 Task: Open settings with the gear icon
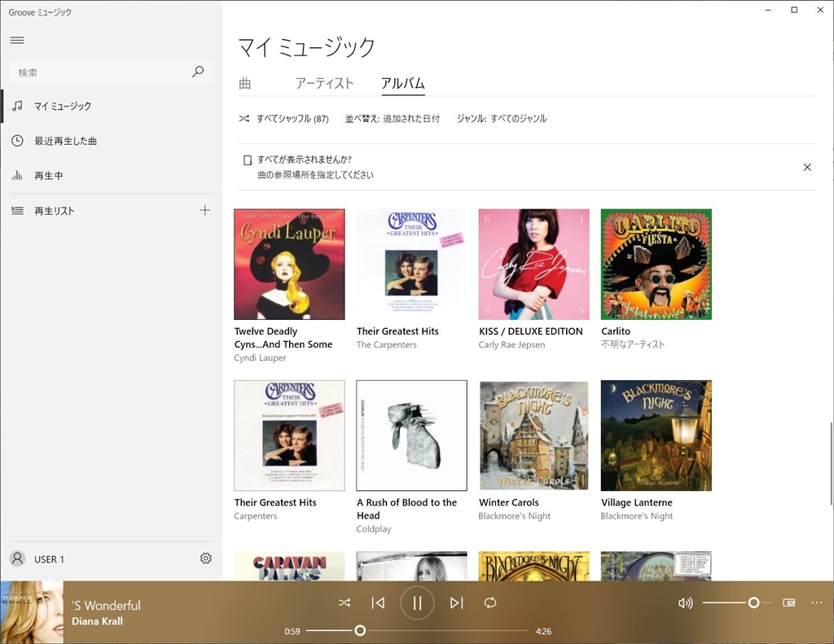(x=206, y=559)
